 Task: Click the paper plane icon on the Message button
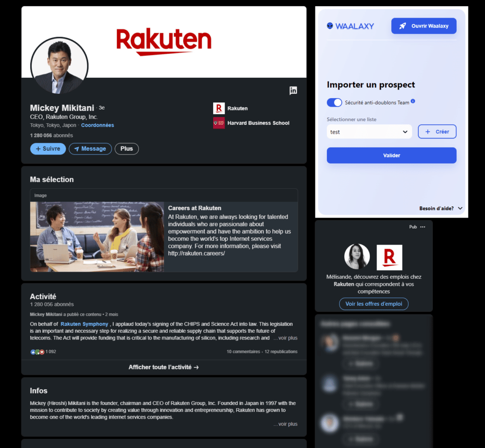pos(78,148)
